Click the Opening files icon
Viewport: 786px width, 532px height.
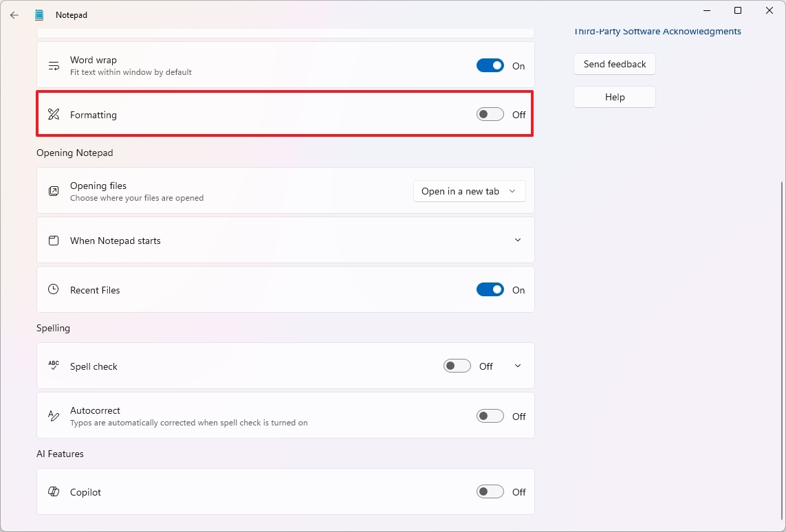[54, 191]
